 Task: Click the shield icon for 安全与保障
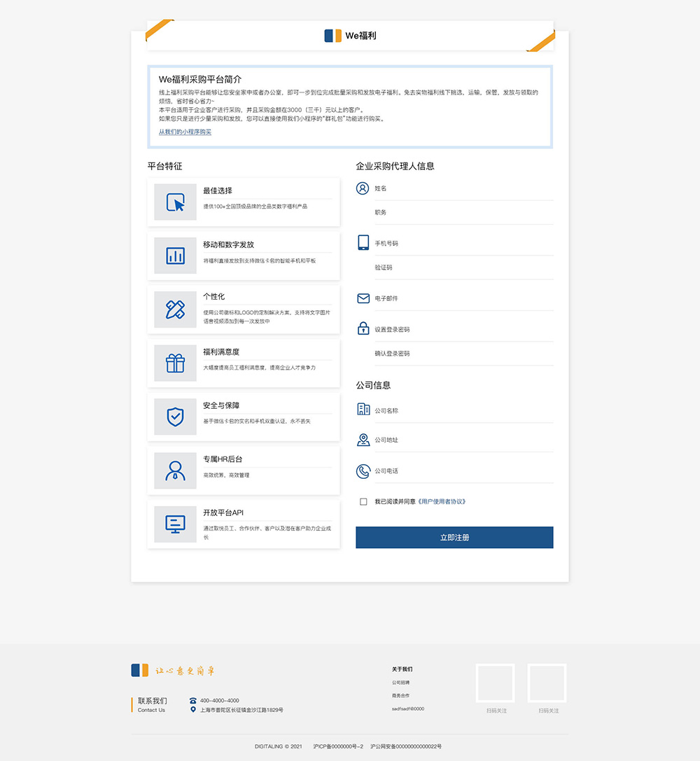coord(175,417)
